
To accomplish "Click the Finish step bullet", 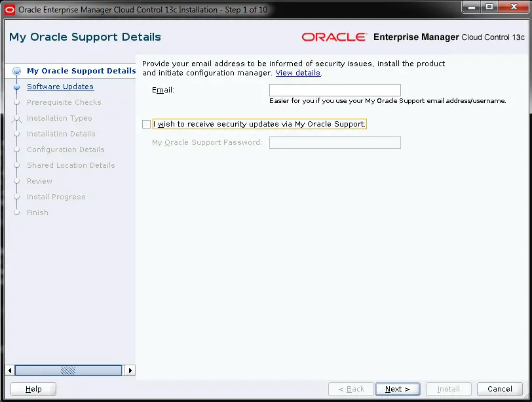I will pyautogui.click(x=16, y=212).
